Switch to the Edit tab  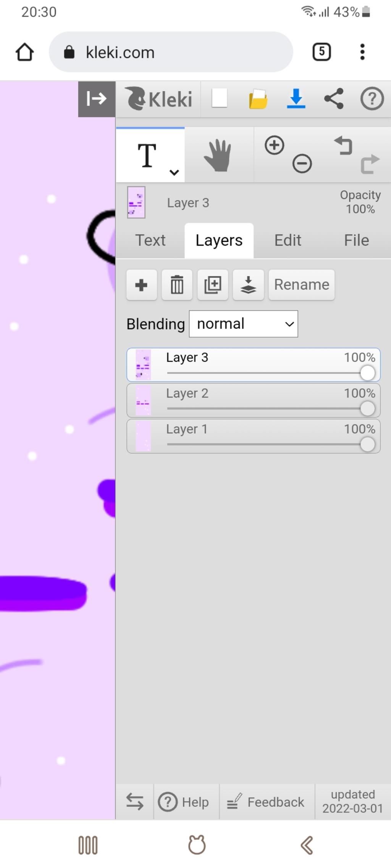288,240
